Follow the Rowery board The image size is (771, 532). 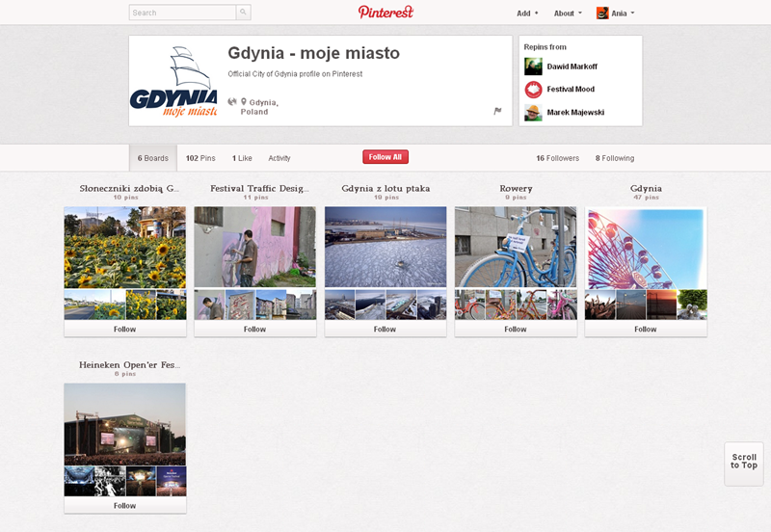[516, 329]
